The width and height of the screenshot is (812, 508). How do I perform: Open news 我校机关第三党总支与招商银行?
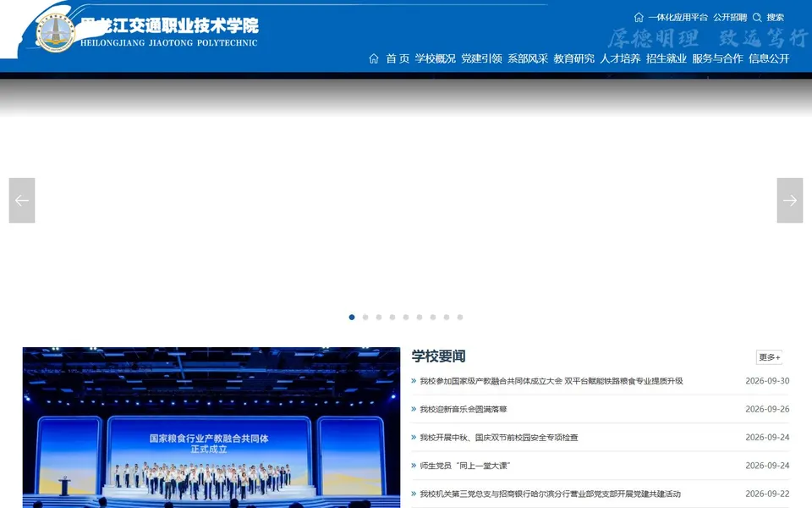pyautogui.click(x=550, y=494)
